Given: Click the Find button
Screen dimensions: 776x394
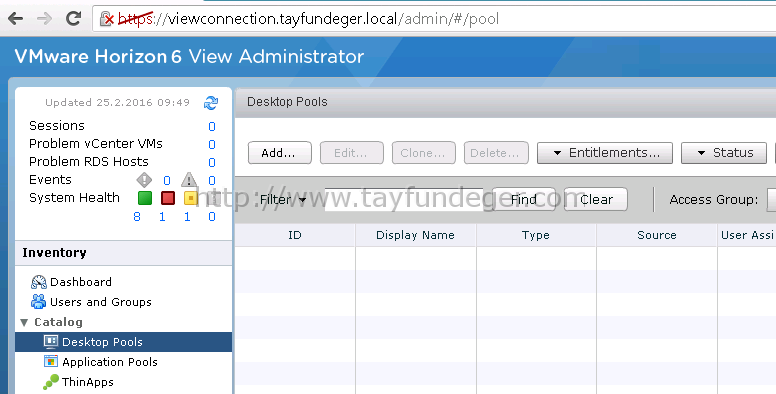Looking at the screenshot, I should [x=524, y=199].
